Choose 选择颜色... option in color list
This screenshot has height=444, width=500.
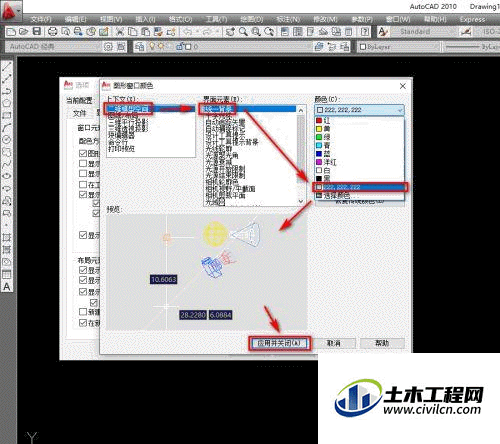coord(359,196)
